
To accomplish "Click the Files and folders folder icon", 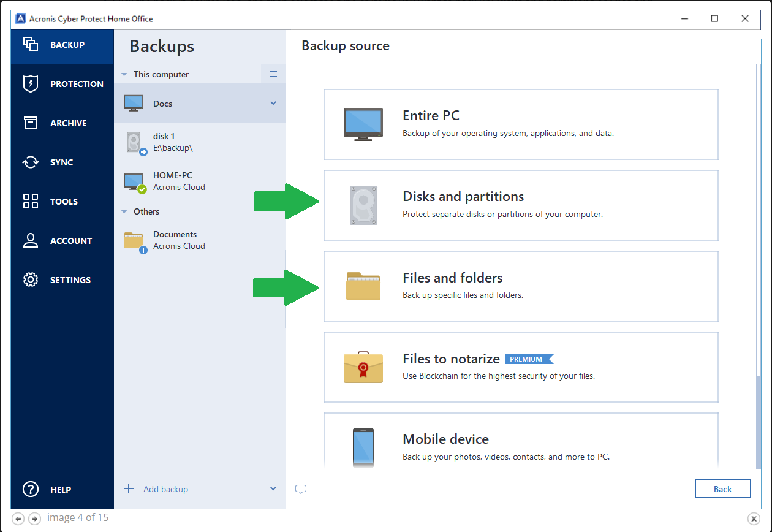I will [363, 286].
